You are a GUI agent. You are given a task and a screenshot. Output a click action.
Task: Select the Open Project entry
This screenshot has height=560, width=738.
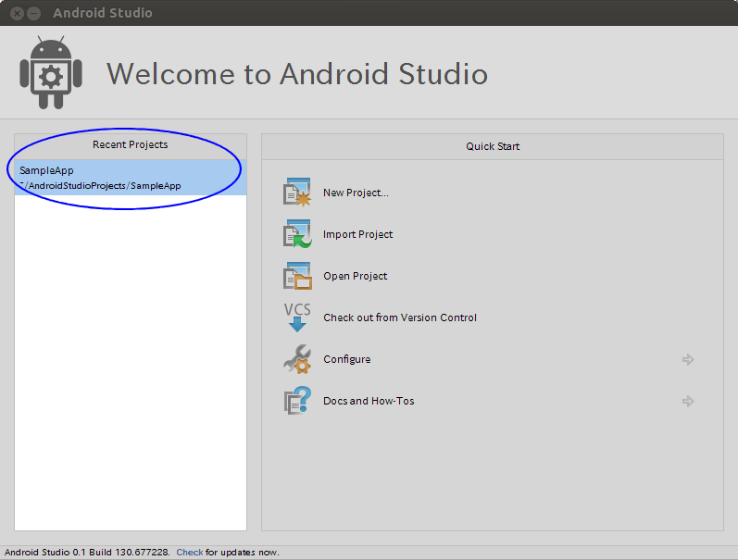coord(355,276)
